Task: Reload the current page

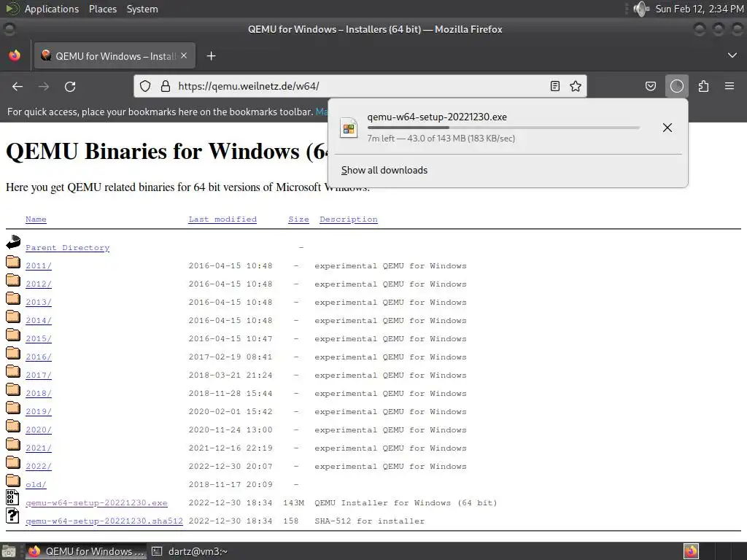Action: [x=70, y=86]
